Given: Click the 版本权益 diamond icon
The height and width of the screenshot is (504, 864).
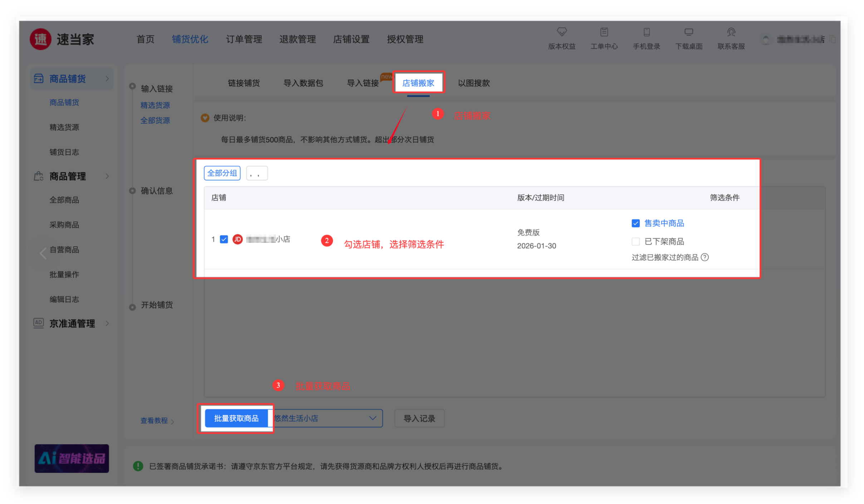Looking at the screenshot, I should (x=561, y=32).
